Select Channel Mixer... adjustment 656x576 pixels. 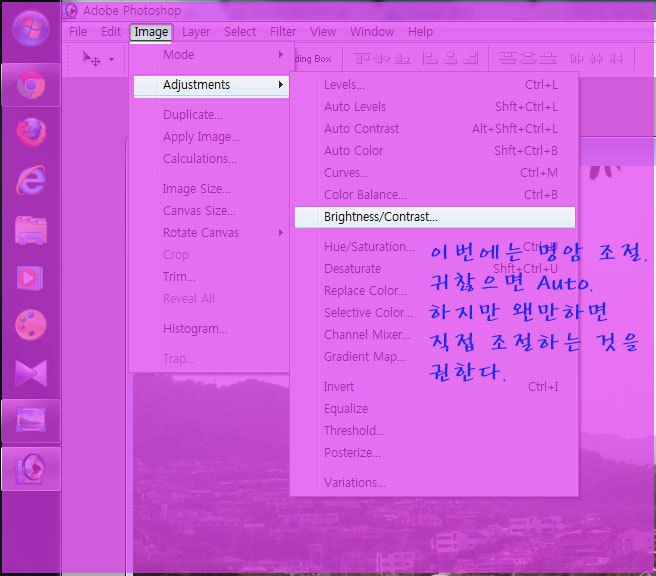367,335
